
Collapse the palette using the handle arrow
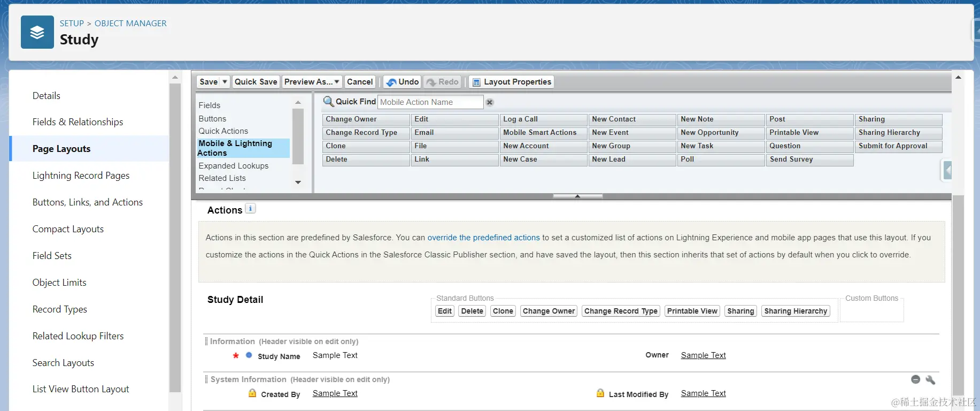577,196
